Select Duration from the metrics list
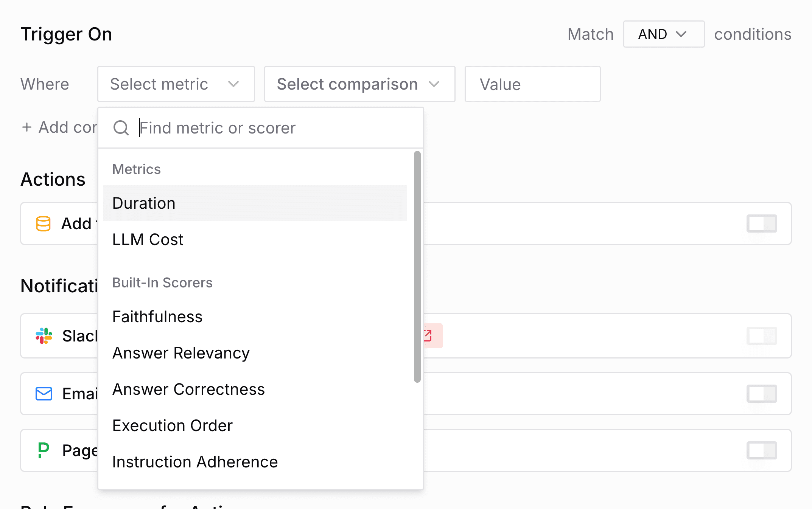 click(144, 203)
